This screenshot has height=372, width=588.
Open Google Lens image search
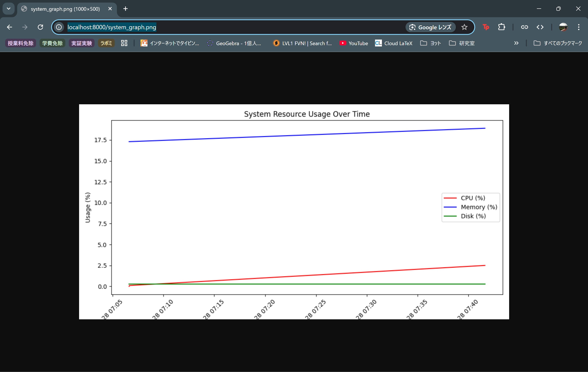[430, 27]
